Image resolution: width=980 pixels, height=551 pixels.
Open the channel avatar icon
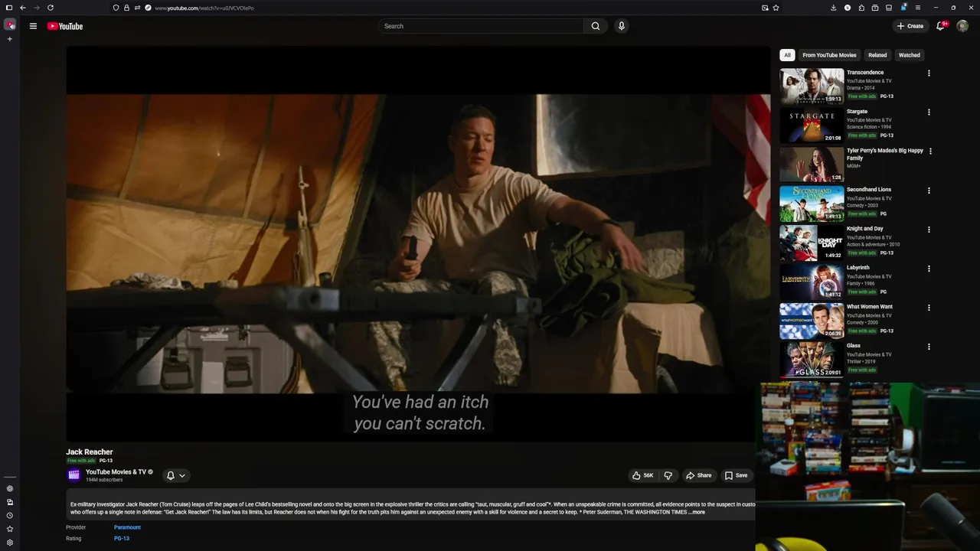(x=73, y=475)
